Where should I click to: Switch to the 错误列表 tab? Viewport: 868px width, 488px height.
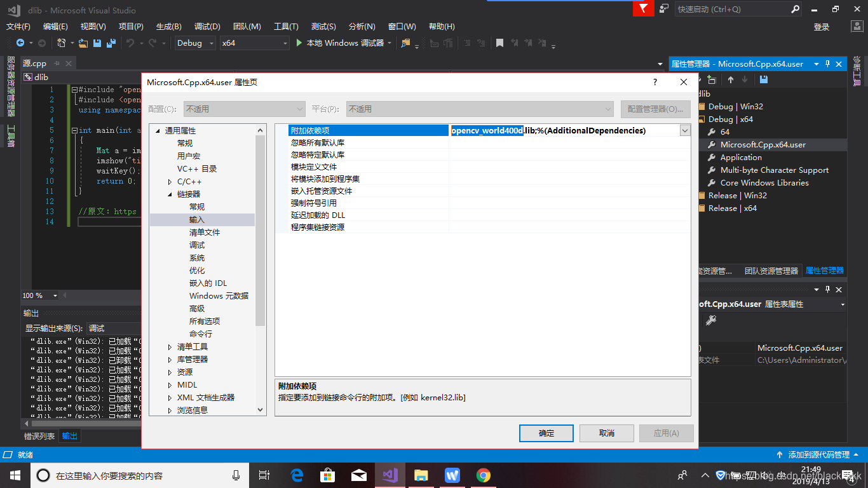pos(39,436)
